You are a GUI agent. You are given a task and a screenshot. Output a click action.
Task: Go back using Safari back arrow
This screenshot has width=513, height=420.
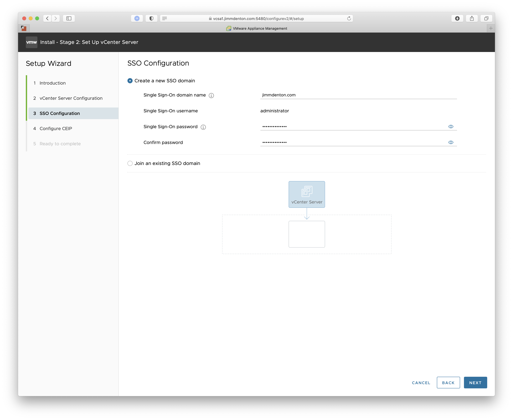(x=47, y=18)
